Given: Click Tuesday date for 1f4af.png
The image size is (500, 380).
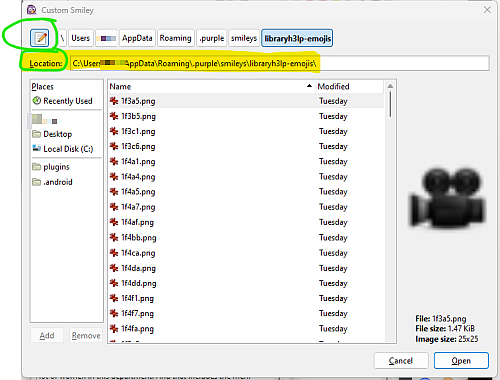Looking at the screenshot, I should [x=333, y=222].
